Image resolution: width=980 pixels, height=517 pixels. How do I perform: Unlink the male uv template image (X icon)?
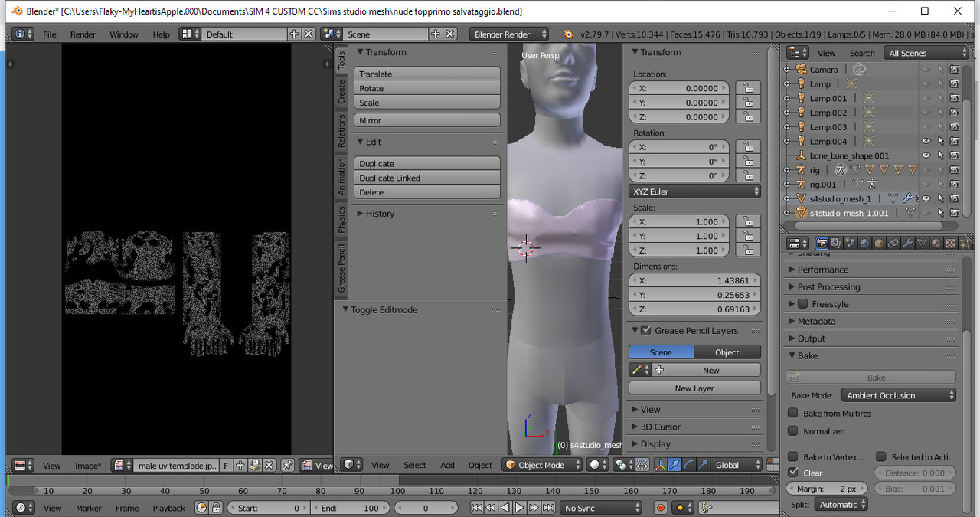pyautogui.click(x=269, y=465)
